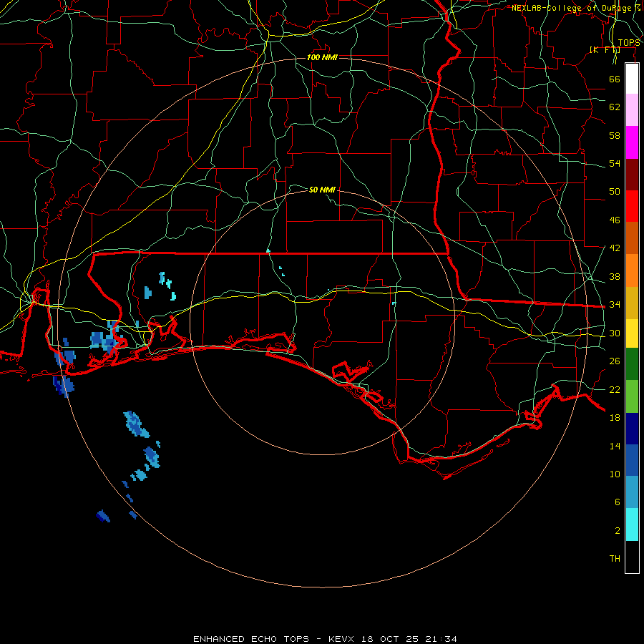Click the 'TOPS' legend title
Screen dimensions: 644x644
[629, 43]
